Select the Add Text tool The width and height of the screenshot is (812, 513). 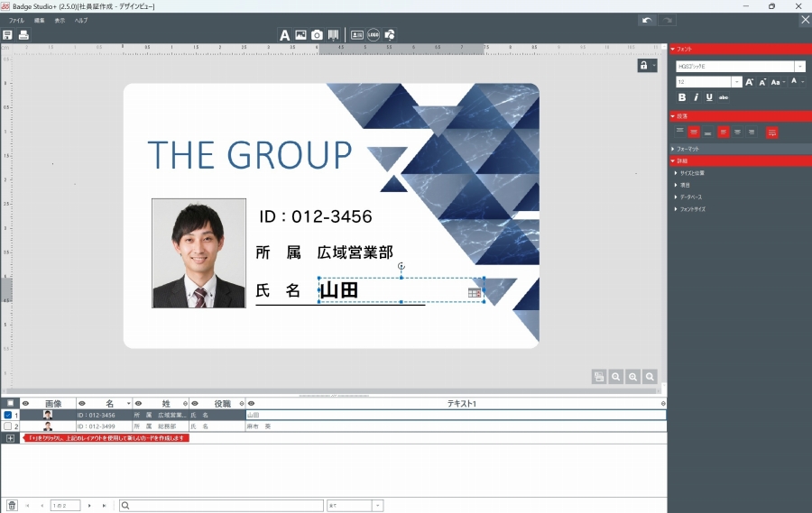[284, 35]
